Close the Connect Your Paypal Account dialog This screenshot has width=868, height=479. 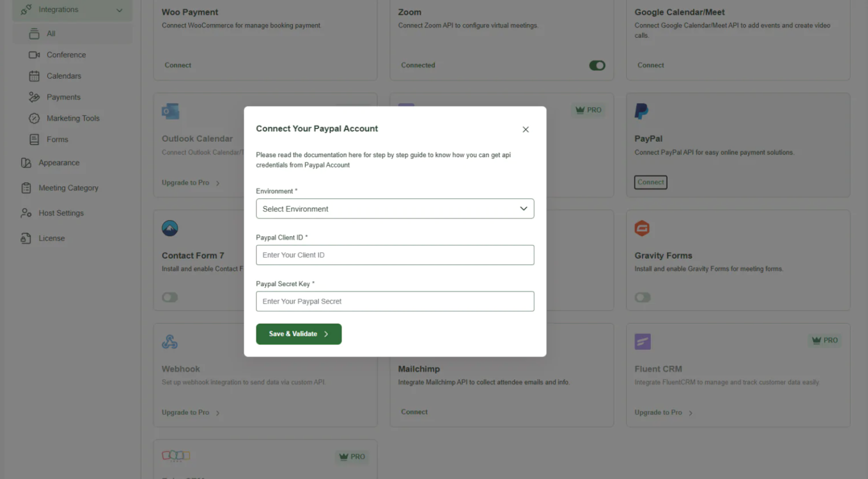point(526,130)
